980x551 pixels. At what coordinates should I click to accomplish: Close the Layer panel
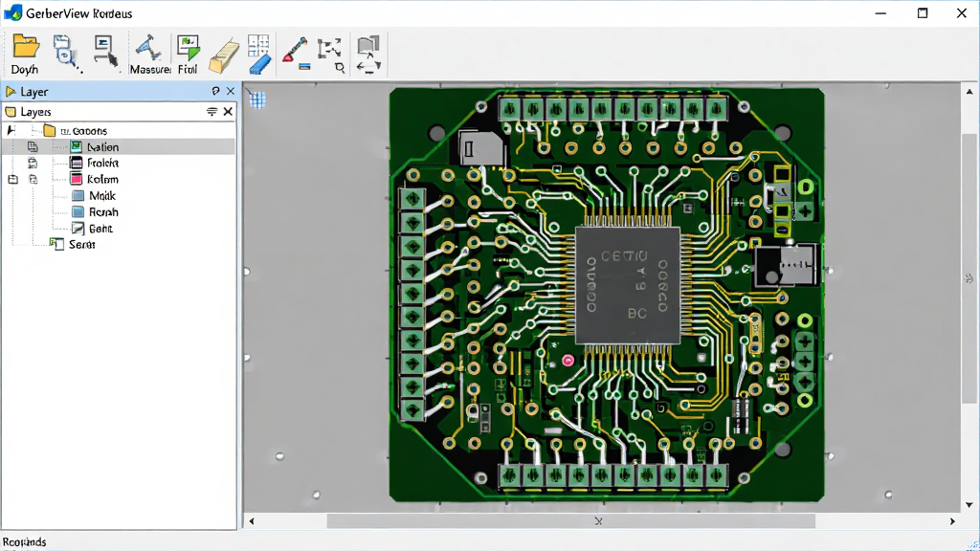click(231, 91)
